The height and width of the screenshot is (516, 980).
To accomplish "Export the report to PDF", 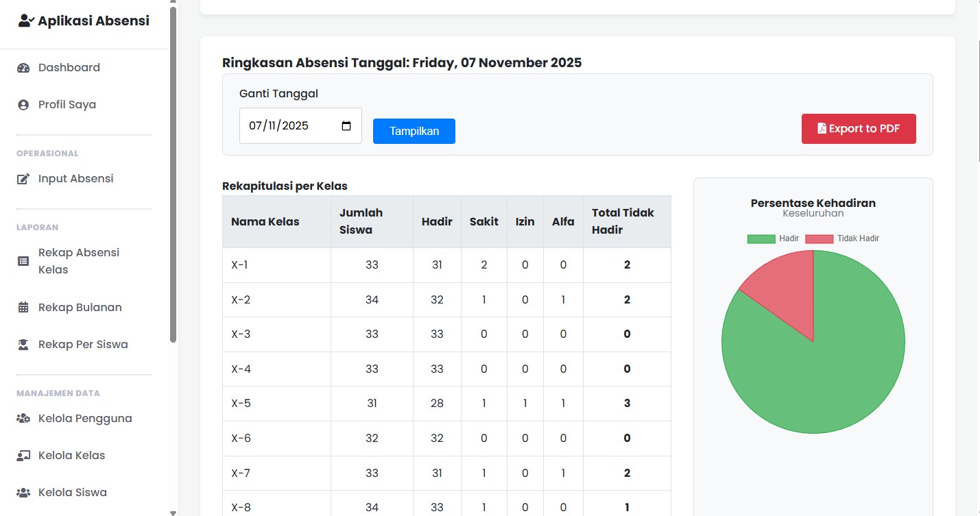I will click(x=858, y=129).
